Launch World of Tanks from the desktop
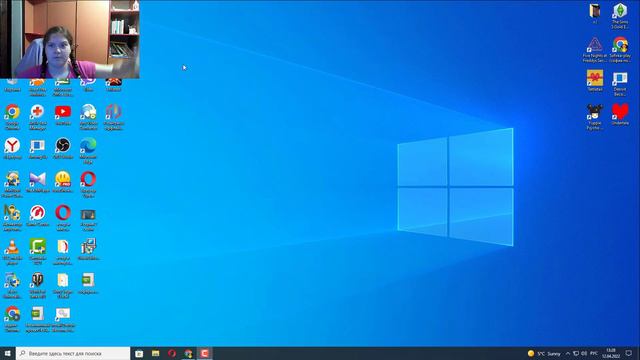This screenshot has width=640, height=360. 38,286
